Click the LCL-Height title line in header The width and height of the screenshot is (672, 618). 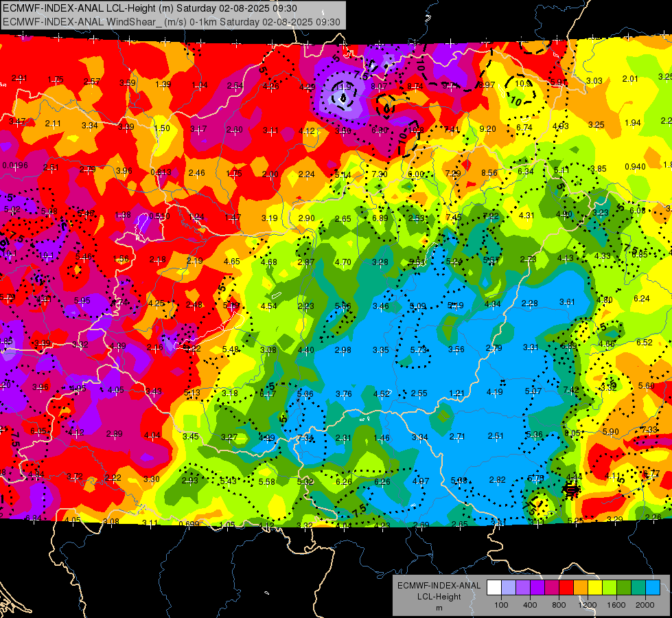pyautogui.click(x=150, y=8)
